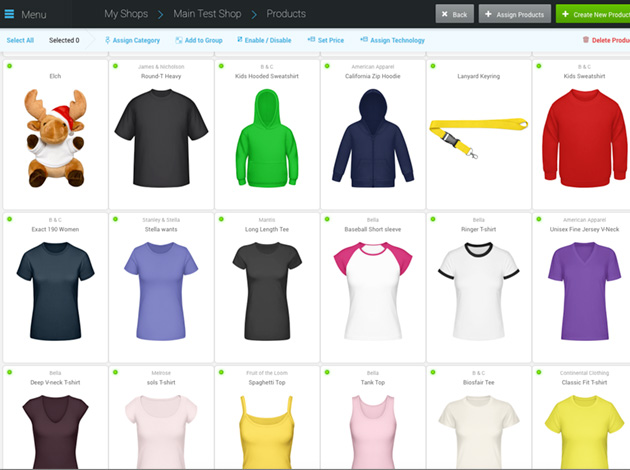
Task: Go to Main Test Shop breadcrumb
Action: tap(207, 14)
